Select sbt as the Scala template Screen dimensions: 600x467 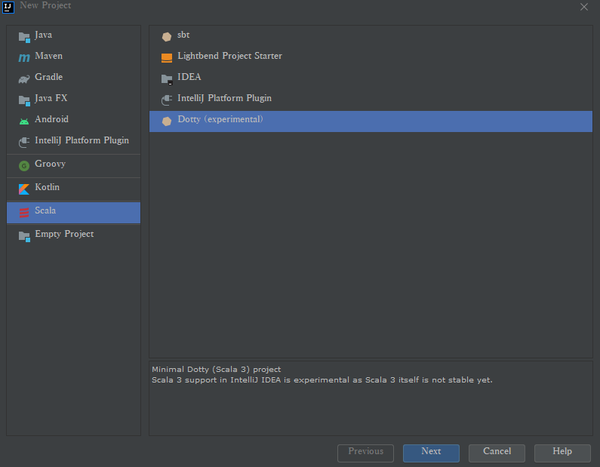[x=371, y=36]
